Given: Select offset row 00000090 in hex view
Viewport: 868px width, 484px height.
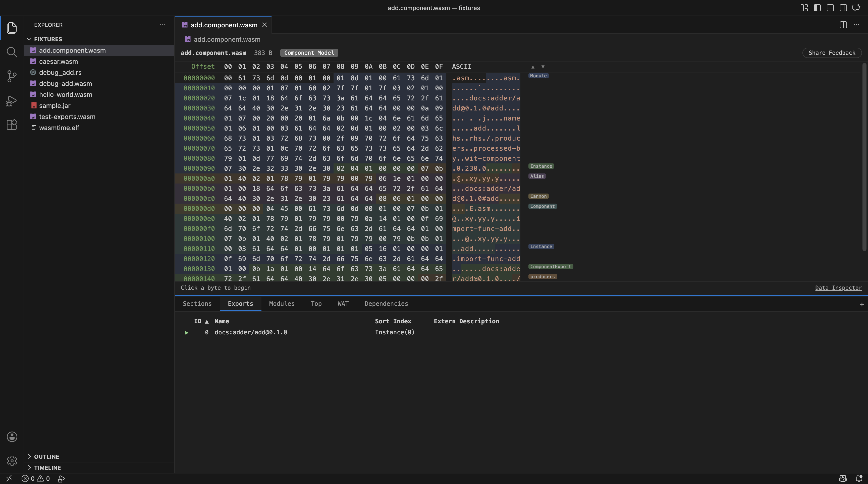Looking at the screenshot, I should (x=199, y=168).
